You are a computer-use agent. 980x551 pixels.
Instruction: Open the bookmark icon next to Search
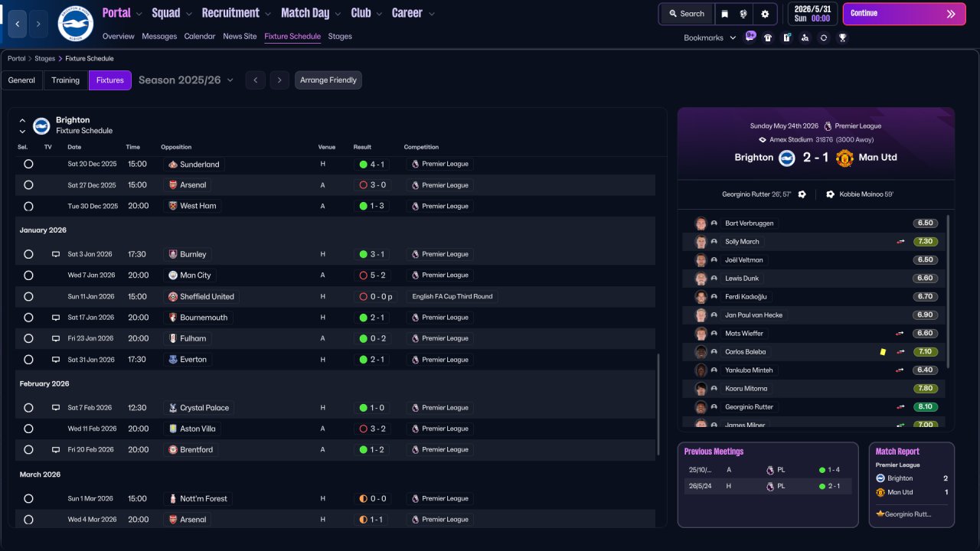click(x=724, y=14)
